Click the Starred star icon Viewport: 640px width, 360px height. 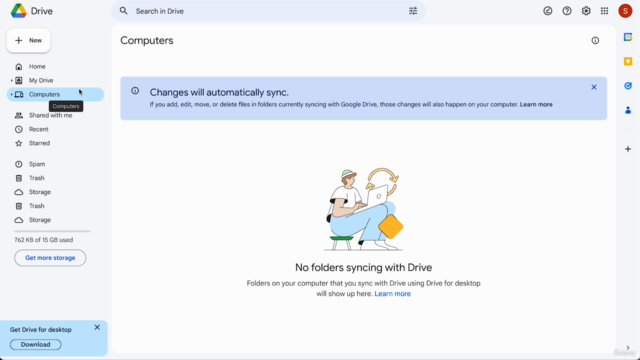(19, 143)
